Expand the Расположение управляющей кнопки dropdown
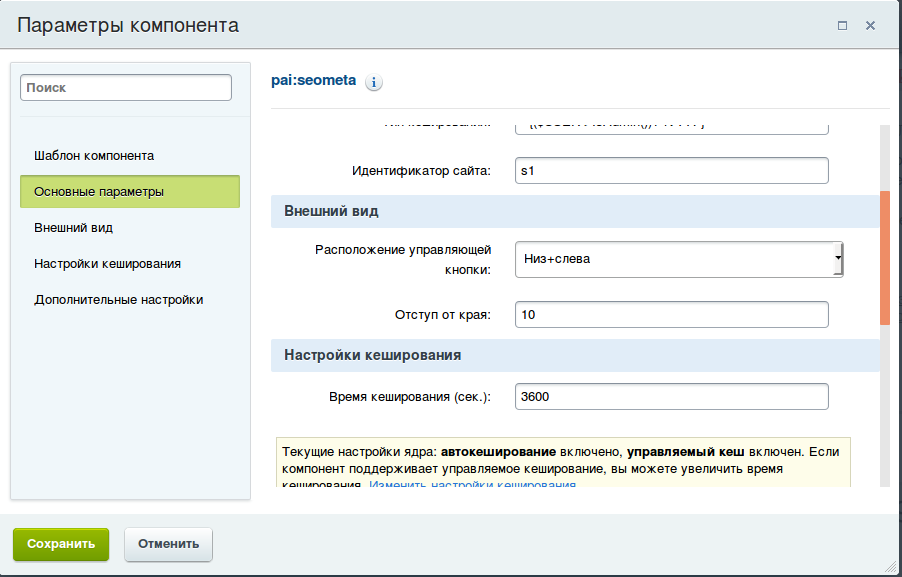 pos(679,259)
